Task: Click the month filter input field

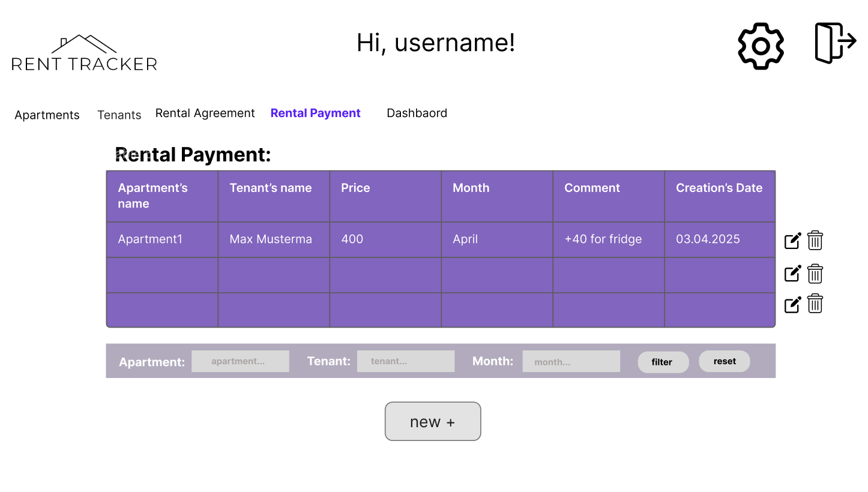Action: (571, 361)
